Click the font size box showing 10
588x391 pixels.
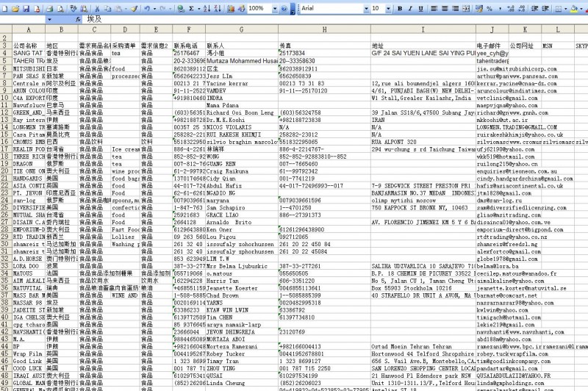tap(378, 9)
